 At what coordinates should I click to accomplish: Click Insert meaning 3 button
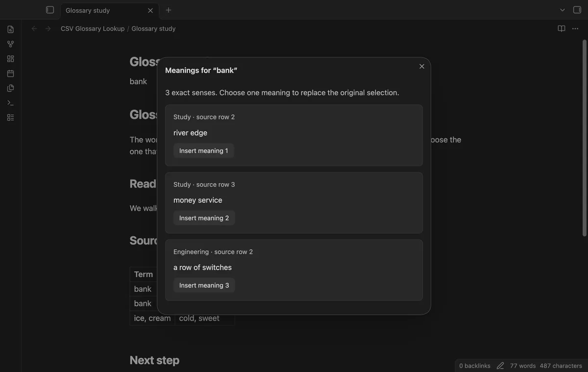(x=204, y=285)
